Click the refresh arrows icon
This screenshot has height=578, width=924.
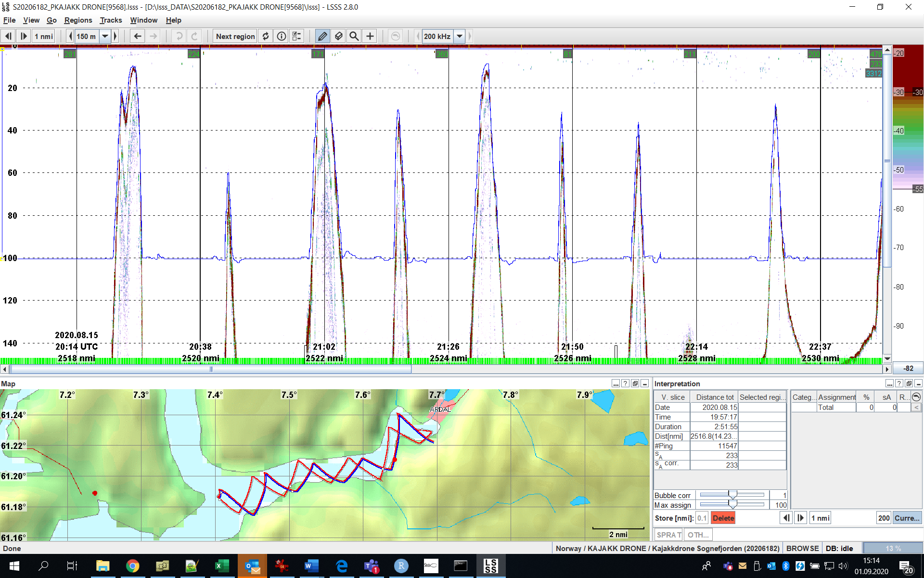point(266,36)
